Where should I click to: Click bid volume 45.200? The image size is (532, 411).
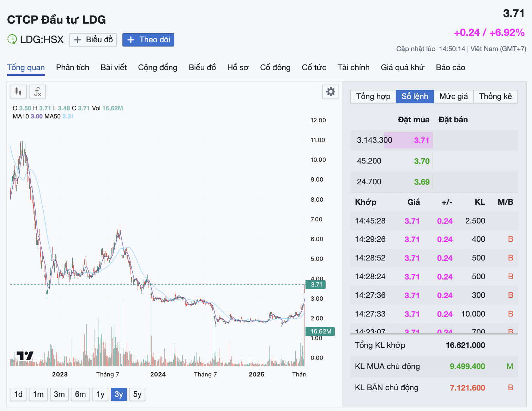[x=369, y=161]
